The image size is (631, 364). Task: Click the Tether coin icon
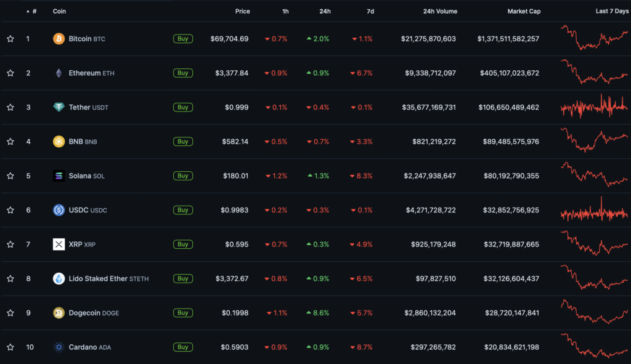(x=59, y=107)
